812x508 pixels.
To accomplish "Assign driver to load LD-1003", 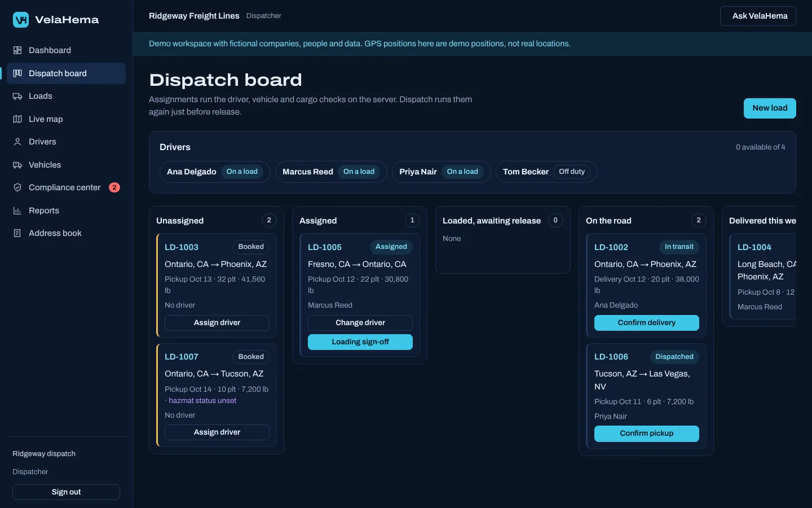I will coord(217,323).
